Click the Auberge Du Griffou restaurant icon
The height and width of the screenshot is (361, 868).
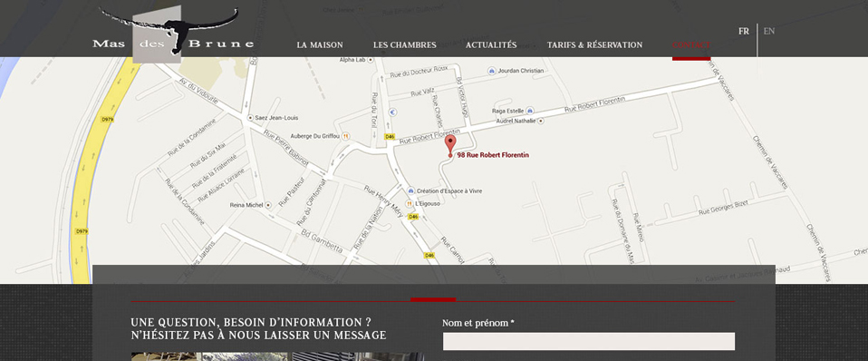tap(345, 136)
